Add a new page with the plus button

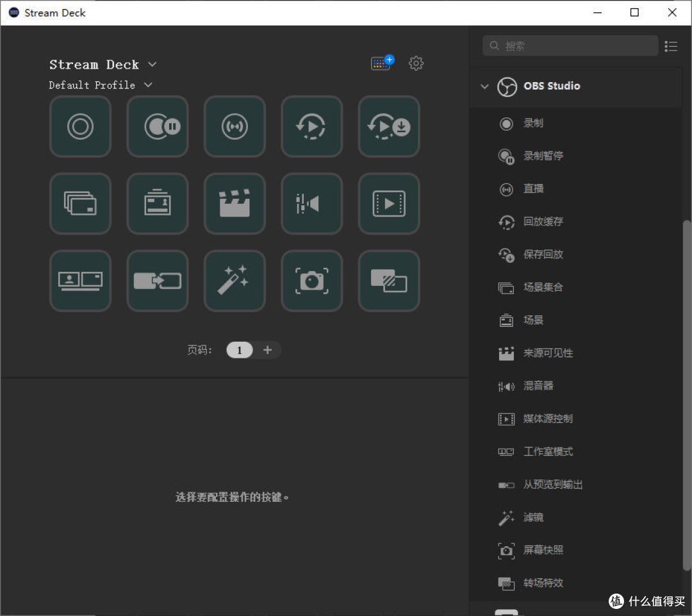pos(267,350)
